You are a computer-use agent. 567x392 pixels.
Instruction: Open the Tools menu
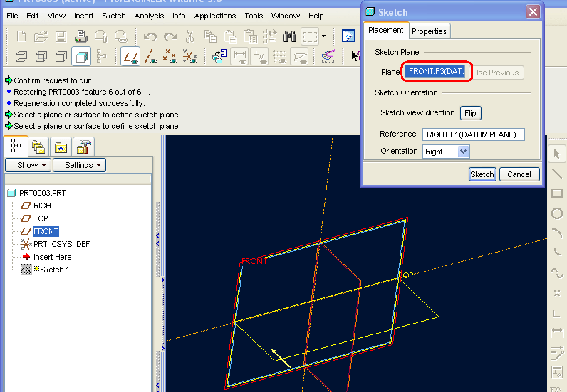point(254,16)
